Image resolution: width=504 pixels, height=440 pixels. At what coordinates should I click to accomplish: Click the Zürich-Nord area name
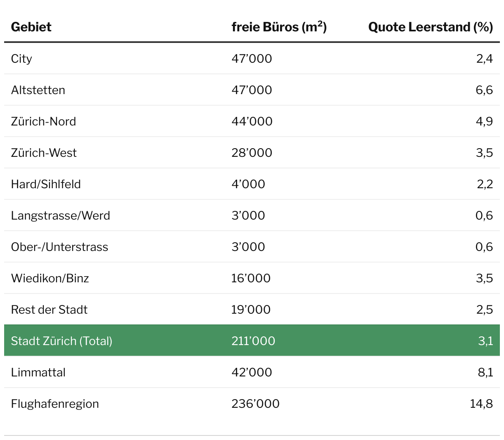pyautogui.click(x=43, y=121)
